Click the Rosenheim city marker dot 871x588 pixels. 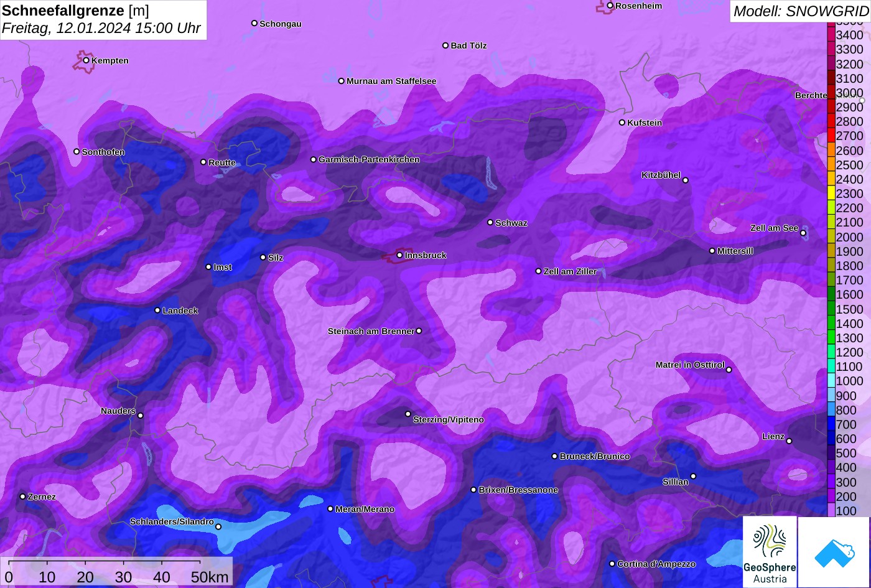(x=610, y=6)
